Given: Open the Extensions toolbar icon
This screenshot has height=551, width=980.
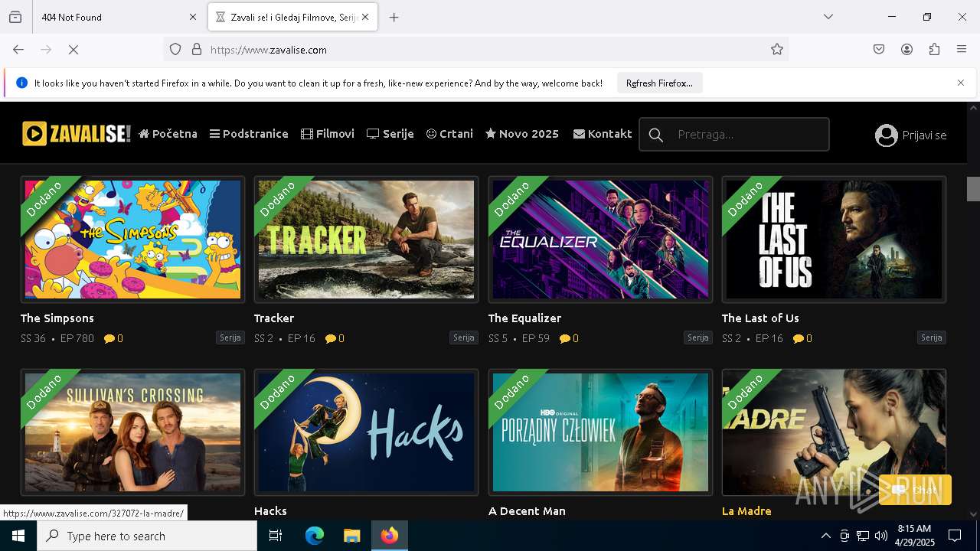Looking at the screenshot, I should pyautogui.click(x=934, y=49).
